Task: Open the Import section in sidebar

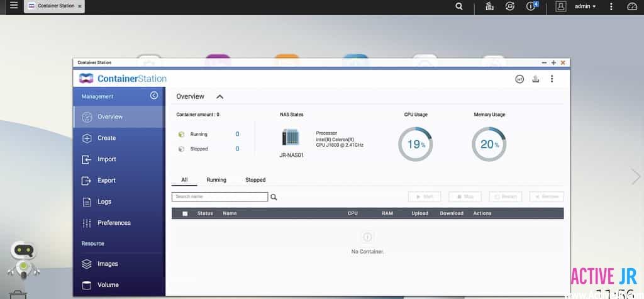Action: 106,159
